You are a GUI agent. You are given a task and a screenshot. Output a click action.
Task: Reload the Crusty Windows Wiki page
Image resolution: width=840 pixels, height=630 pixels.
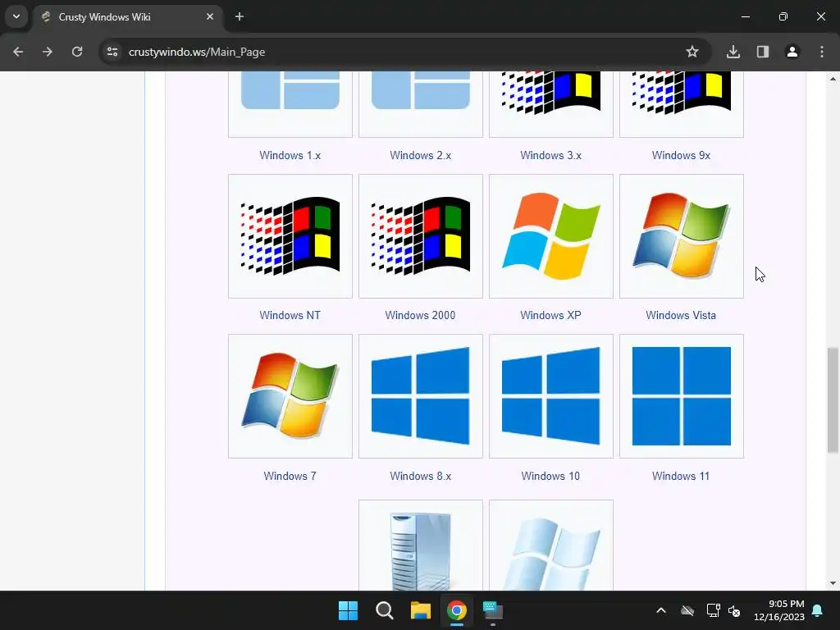[77, 52]
